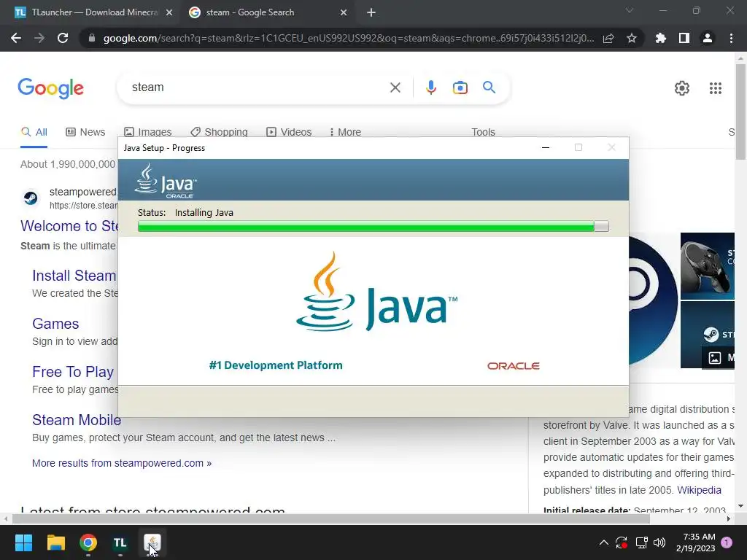Click the forward navigation arrow in Chrome
The width and height of the screenshot is (747, 560).
coord(39,38)
